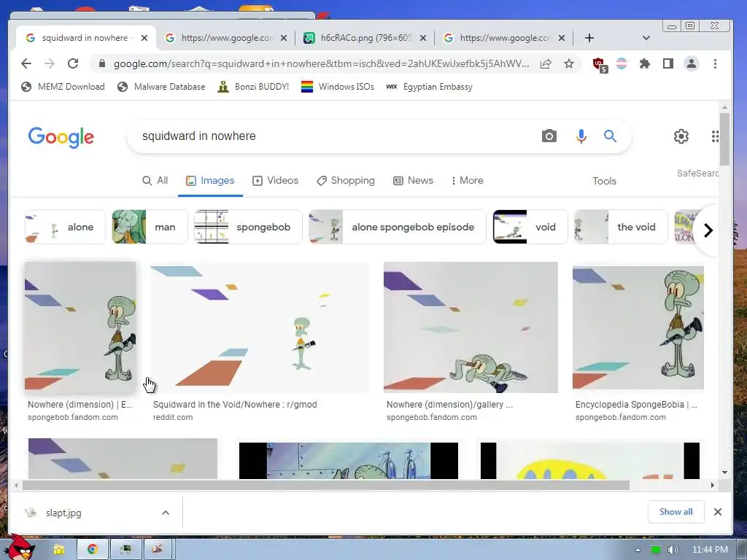Open the r/gmod Squidward Void image

pyautogui.click(x=260, y=327)
